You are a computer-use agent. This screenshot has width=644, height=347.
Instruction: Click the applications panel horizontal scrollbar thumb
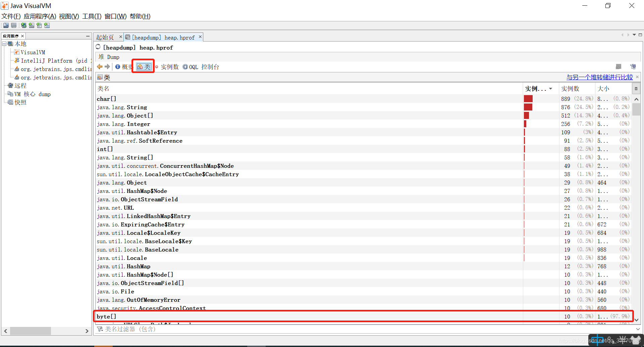30,331
